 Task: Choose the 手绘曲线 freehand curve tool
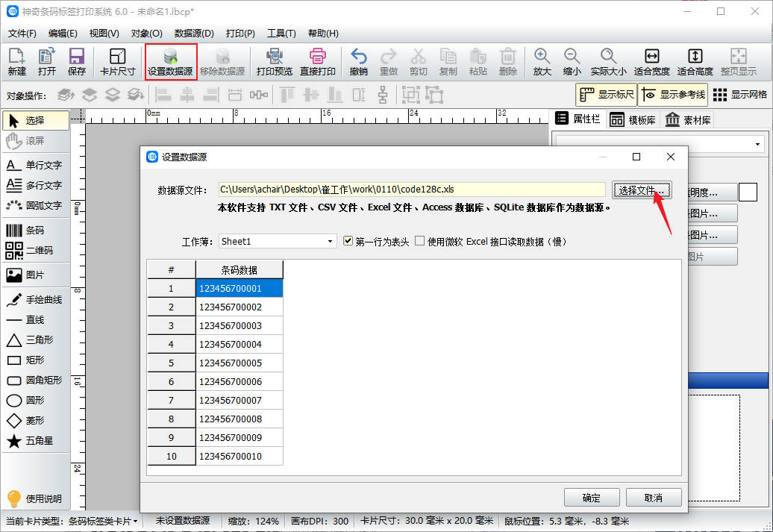coord(34,300)
